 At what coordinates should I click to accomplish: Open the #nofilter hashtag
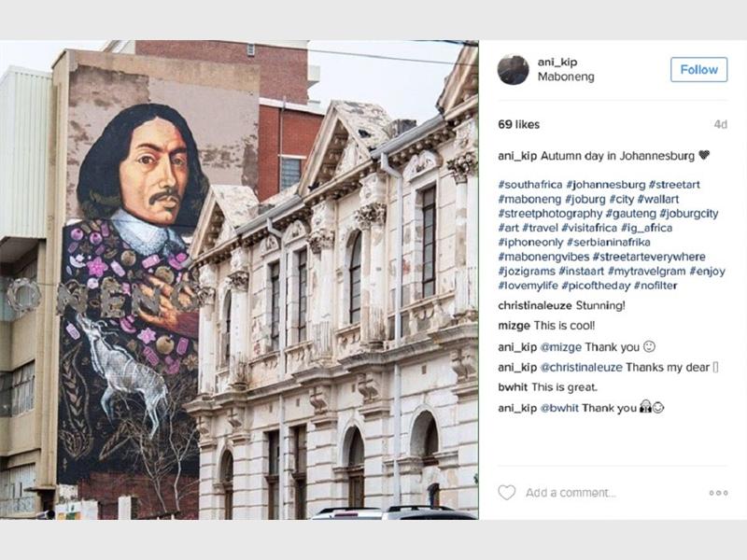(655, 286)
